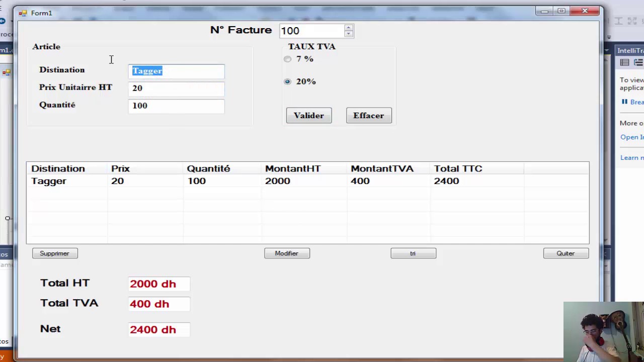Screen dimensions: 644x362
Task: Click the Quantité column header
Action: click(222, 168)
